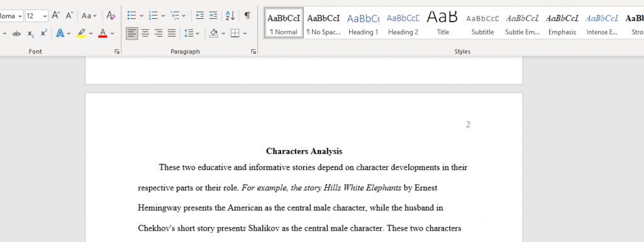
Task: Expand borders dropdown arrow
Action: click(245, 33)
